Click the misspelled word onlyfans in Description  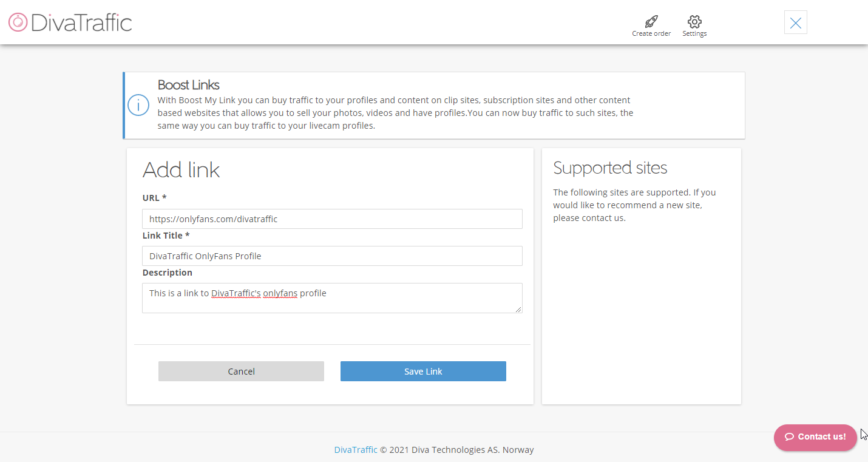tap(280, 293)
